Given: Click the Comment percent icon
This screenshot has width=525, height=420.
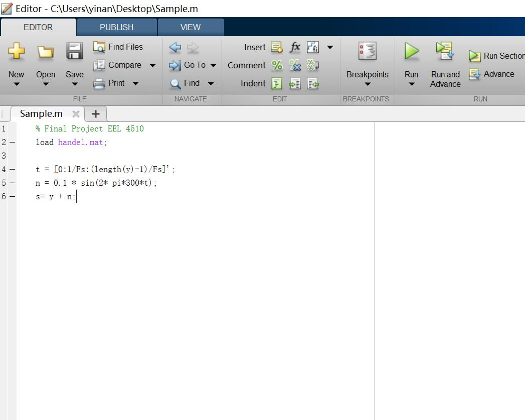Looking at the screenshot, I should pyautogui.click(x=277, y=65).
